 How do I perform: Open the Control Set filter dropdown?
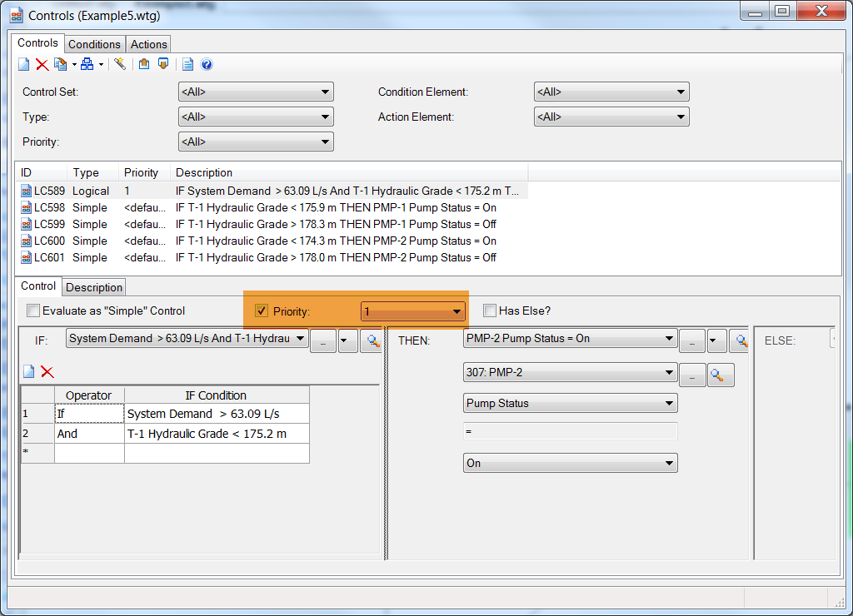click(x=256, y=92)
